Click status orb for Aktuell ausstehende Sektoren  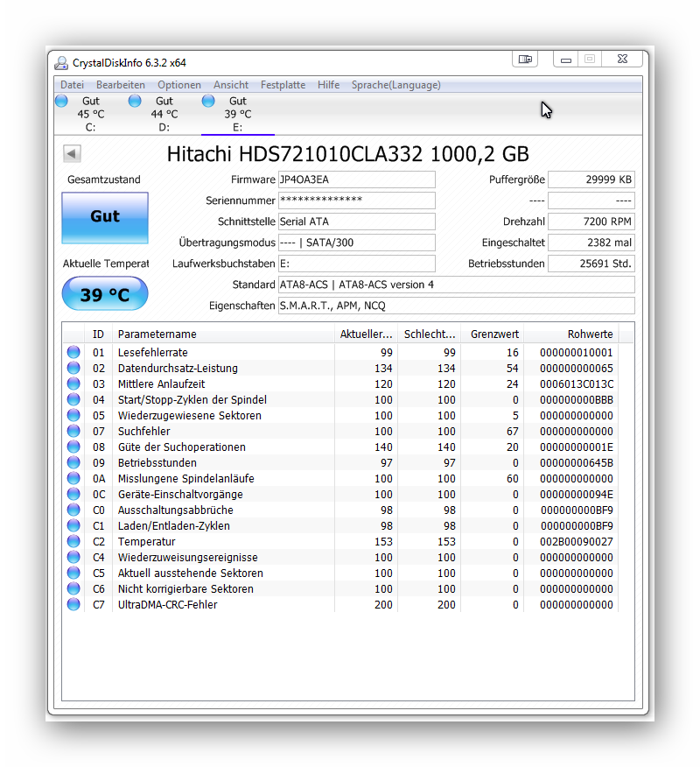pyautogui.click(x=73, y=573)
